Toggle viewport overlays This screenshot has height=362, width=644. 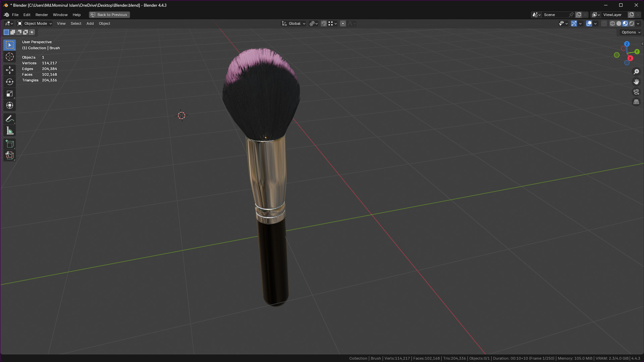point(589,23)
